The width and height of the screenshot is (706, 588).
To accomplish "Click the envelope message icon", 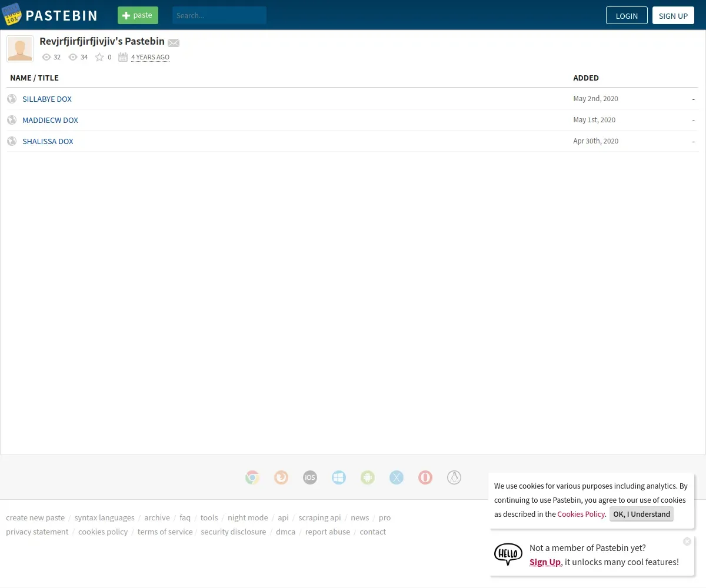I will tap(174, 42).
